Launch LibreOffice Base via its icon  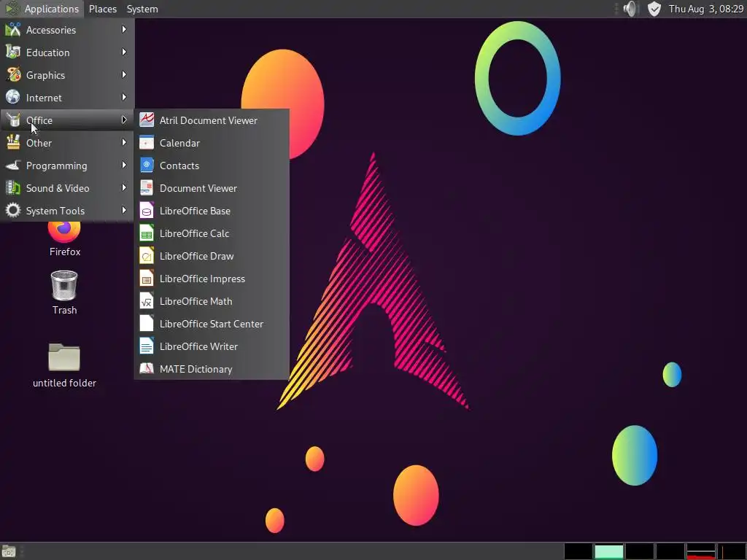[146, 211]
